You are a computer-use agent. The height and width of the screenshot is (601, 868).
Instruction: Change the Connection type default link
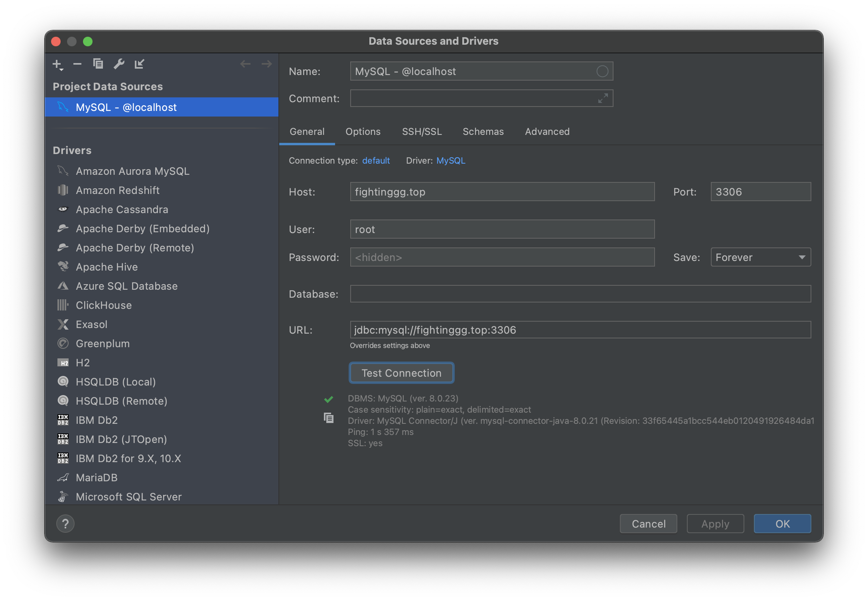pyautogui.click(x=376, y=160)
